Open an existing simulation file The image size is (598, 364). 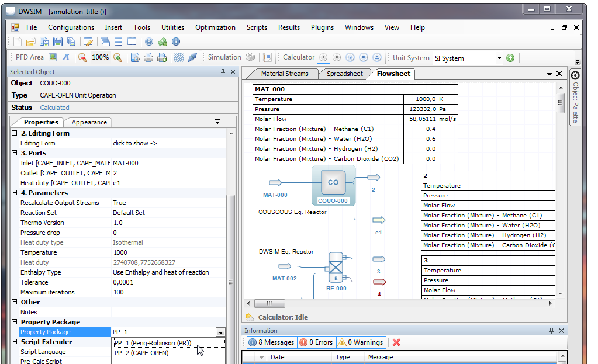coord(31,41)
